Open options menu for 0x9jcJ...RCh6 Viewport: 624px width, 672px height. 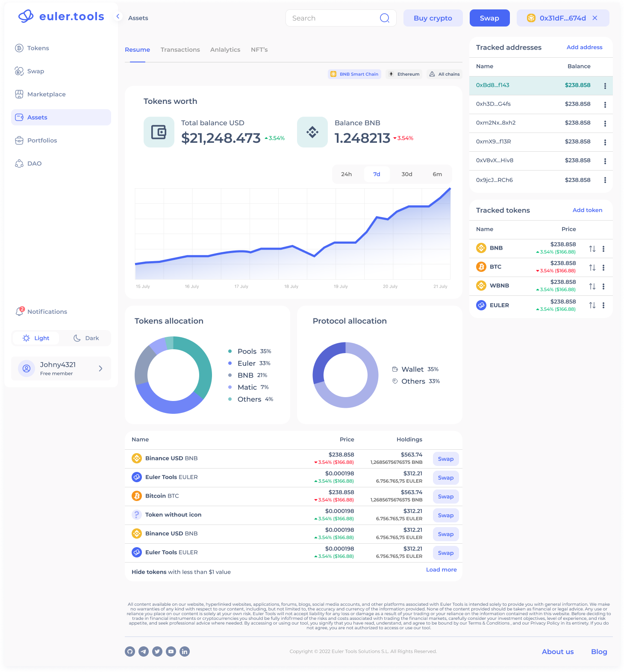(x=605, y=180)
